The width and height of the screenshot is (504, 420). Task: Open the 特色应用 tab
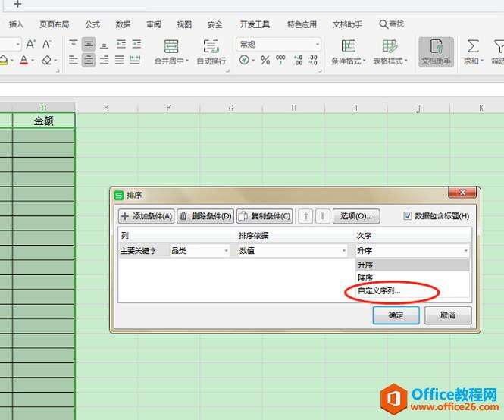[302, 24]
